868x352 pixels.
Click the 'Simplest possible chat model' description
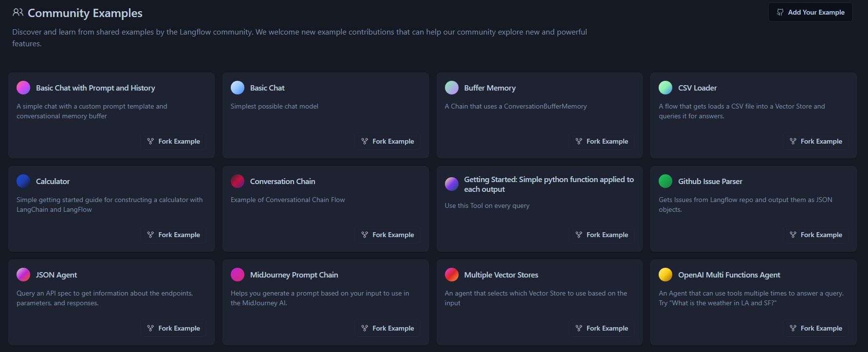[275, 106]
